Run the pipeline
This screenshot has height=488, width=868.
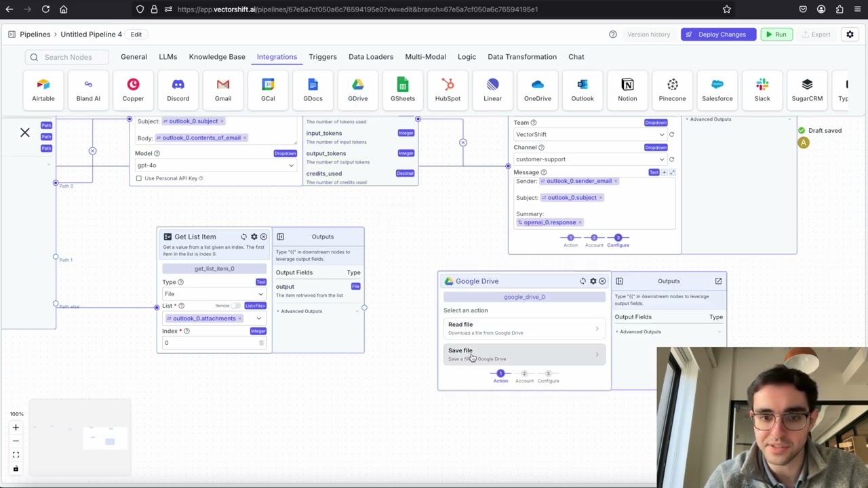(x=776, y=35)
